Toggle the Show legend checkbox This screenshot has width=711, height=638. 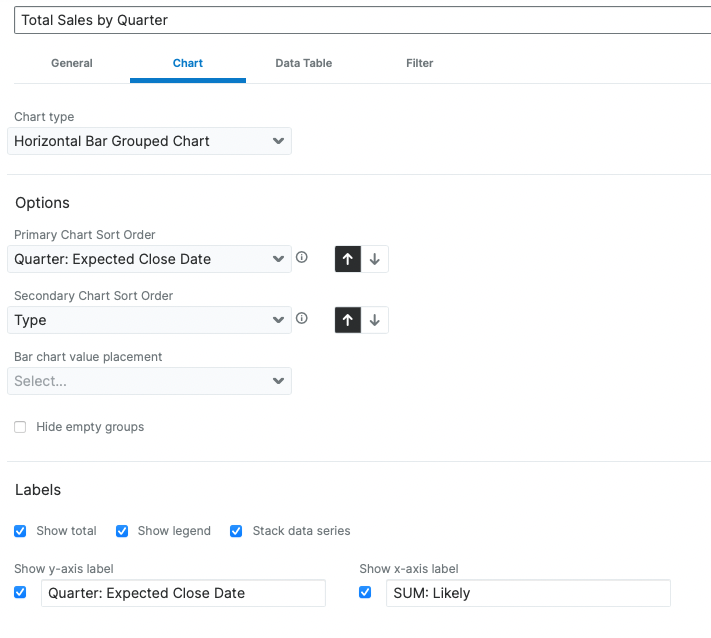(x=122, y=531)
